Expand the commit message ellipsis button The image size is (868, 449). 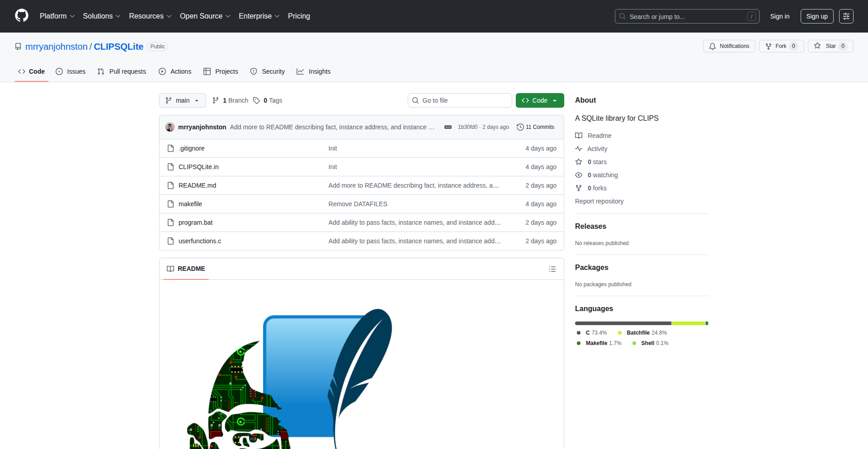tap(448, 127)
